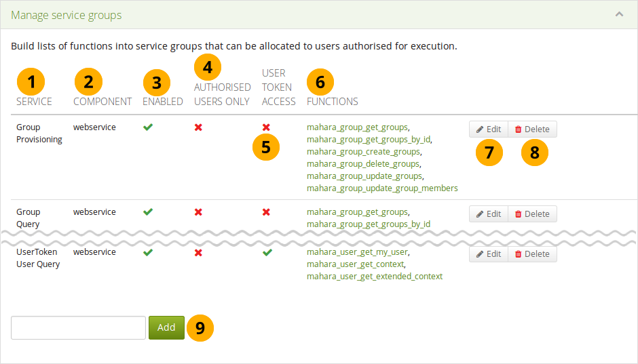Click the green Add button
Screen dimensions: 638x364
point(166,327)
